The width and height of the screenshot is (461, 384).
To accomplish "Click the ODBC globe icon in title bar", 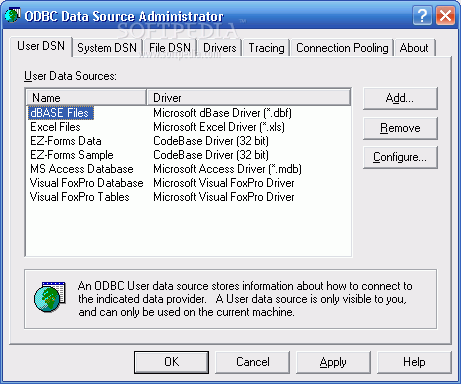I will point(12,15).
